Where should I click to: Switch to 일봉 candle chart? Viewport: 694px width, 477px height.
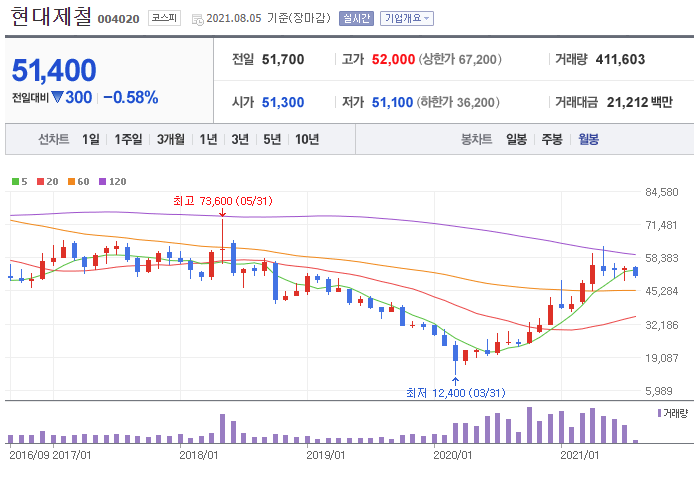(517, 139)
